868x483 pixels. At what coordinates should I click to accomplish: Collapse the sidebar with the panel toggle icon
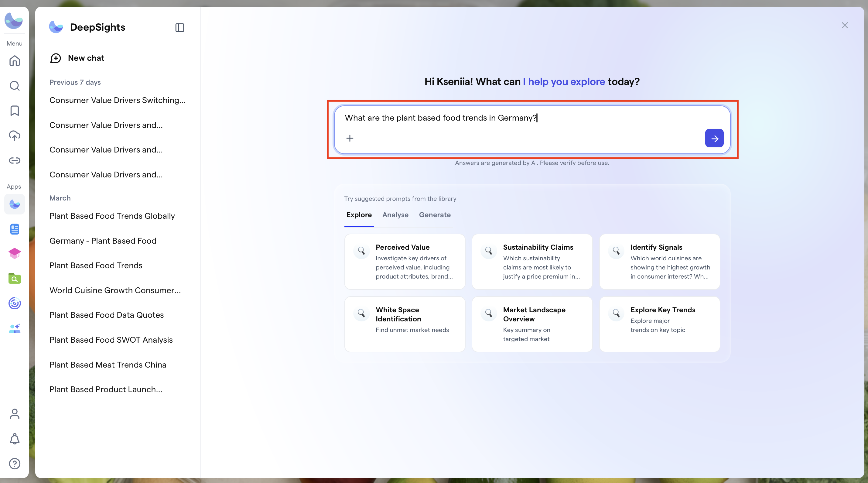tap(179, 28)
